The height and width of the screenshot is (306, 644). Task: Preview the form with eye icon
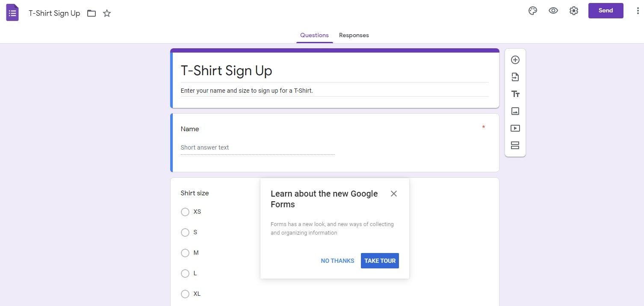(x=553, y=11)
